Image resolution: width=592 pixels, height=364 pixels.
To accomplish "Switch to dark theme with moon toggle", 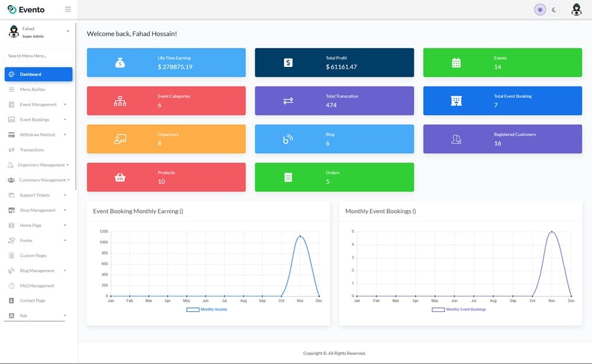I will [554, 9].
